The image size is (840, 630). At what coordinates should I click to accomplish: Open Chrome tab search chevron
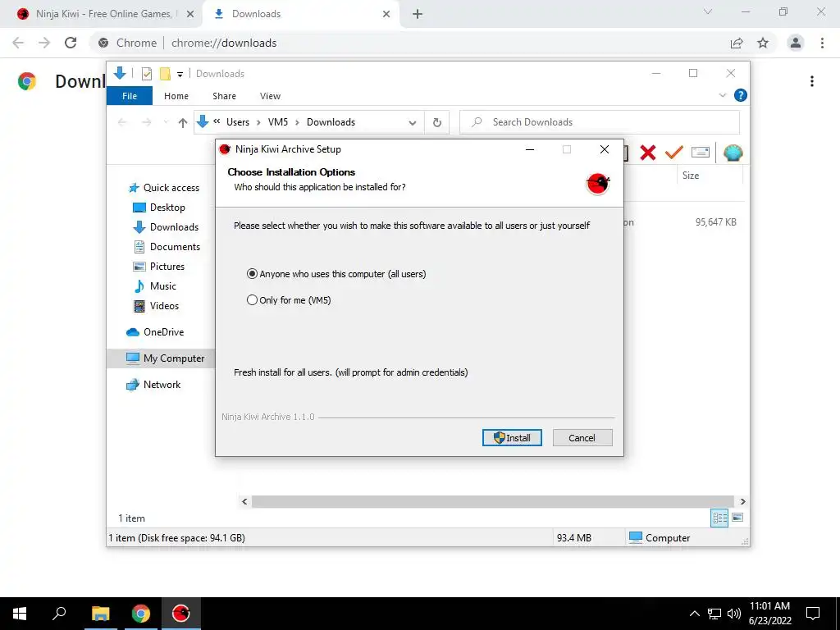(x=708, y=11)
